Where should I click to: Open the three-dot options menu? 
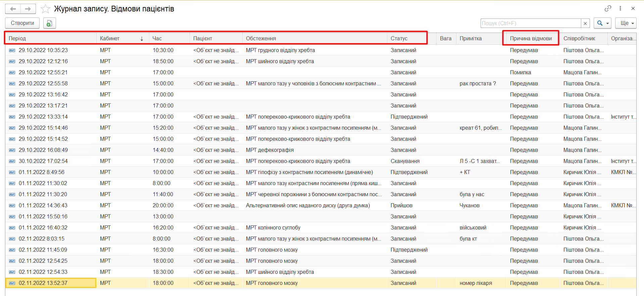pos(620,8)
